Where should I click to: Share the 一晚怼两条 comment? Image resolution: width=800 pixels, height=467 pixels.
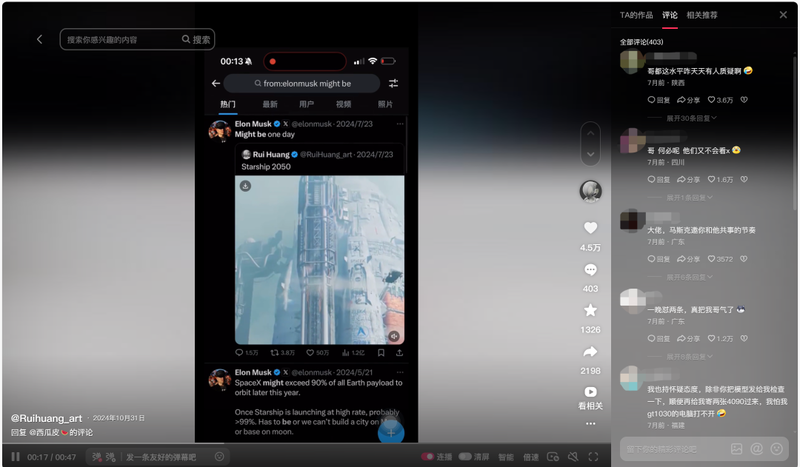coord(688,339)
